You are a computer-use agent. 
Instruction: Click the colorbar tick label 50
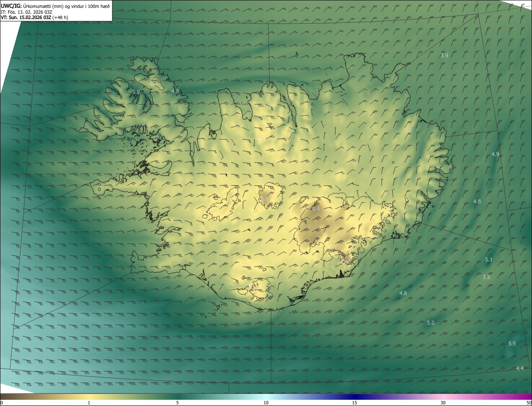click(x=529, y=403)
